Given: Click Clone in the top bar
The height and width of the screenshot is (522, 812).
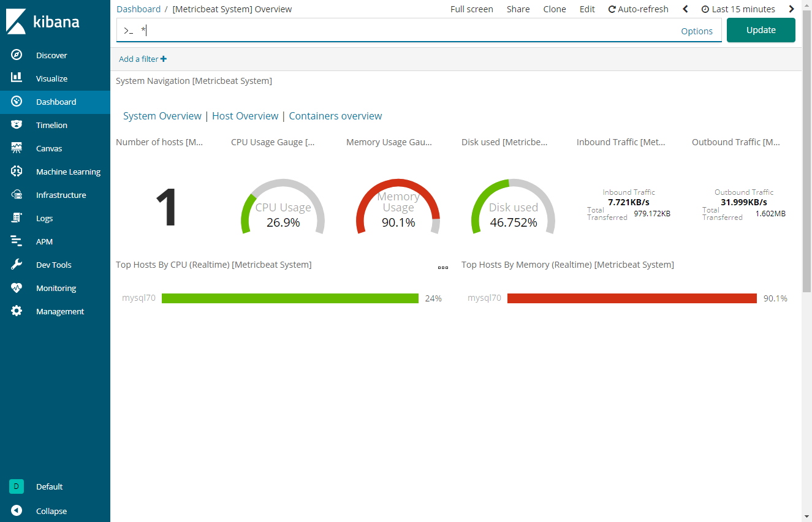Looking at the screenshot, I should (555, 9).
